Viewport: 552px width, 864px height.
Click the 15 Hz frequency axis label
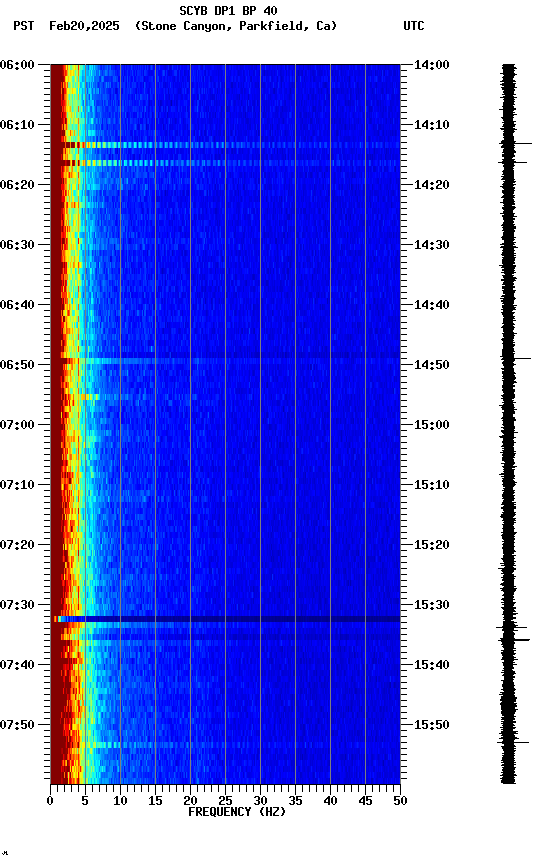coord(155,801)
